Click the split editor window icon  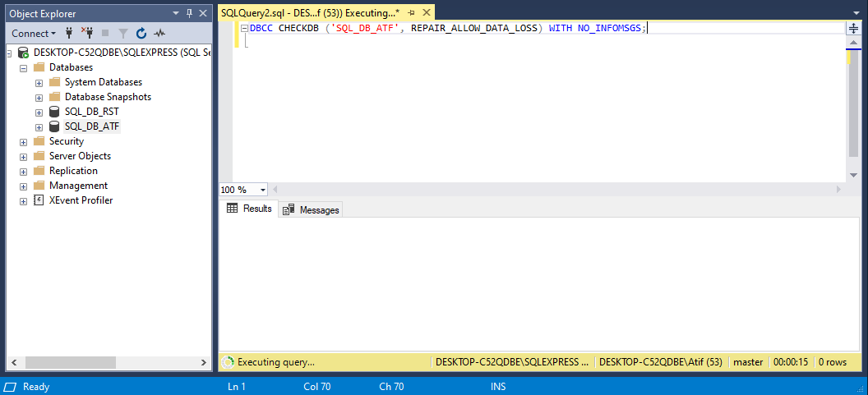pos(853,28)
